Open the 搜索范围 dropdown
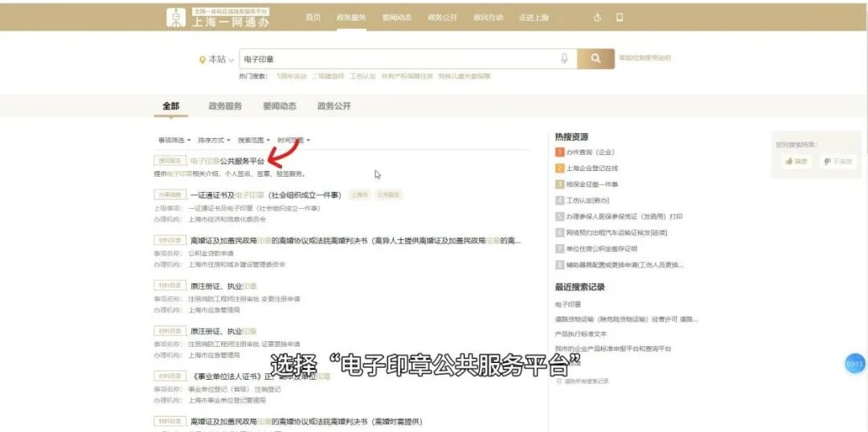This screenshot has height=432, width=868. click(x=253, y=141)
